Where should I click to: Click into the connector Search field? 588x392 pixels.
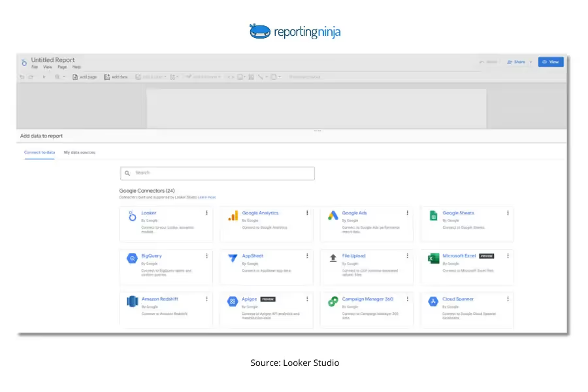click(218, 173)
